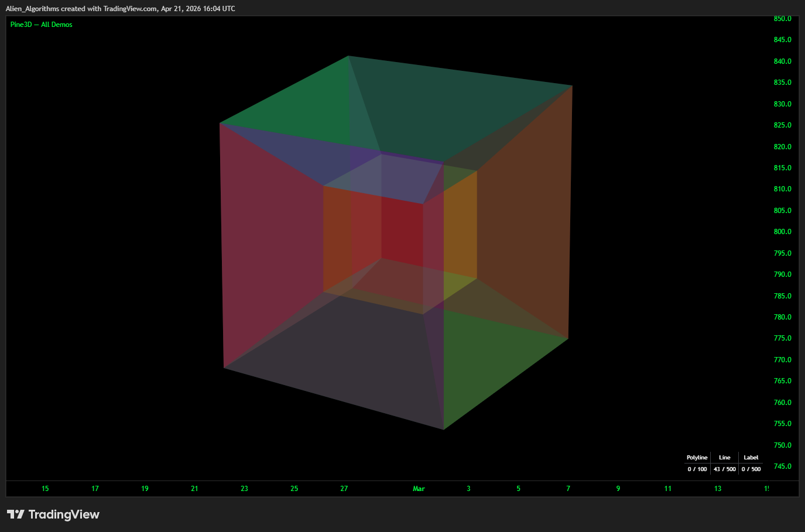Click the 850.0 price axis label

point(782,19)
